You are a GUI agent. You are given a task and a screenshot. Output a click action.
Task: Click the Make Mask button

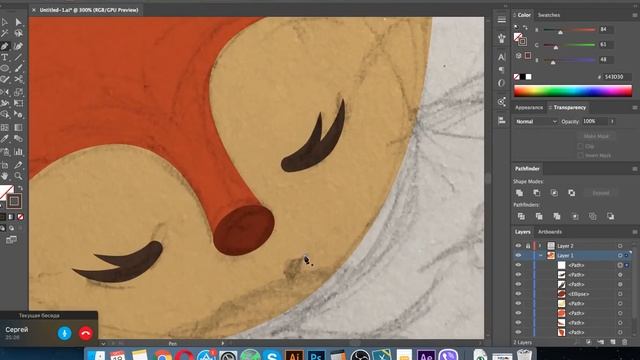coord(596,136)
